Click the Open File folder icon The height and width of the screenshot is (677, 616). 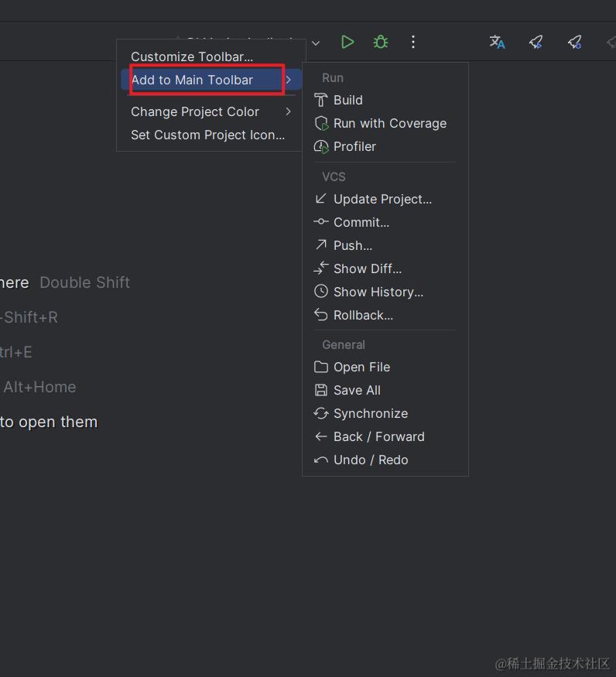[321, 367]
